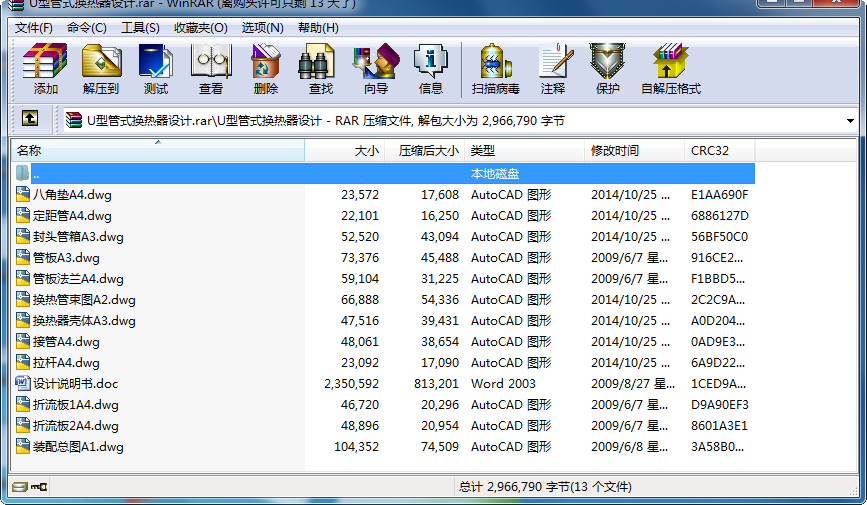Sort by 名称 column header

(x=158, y=150)
